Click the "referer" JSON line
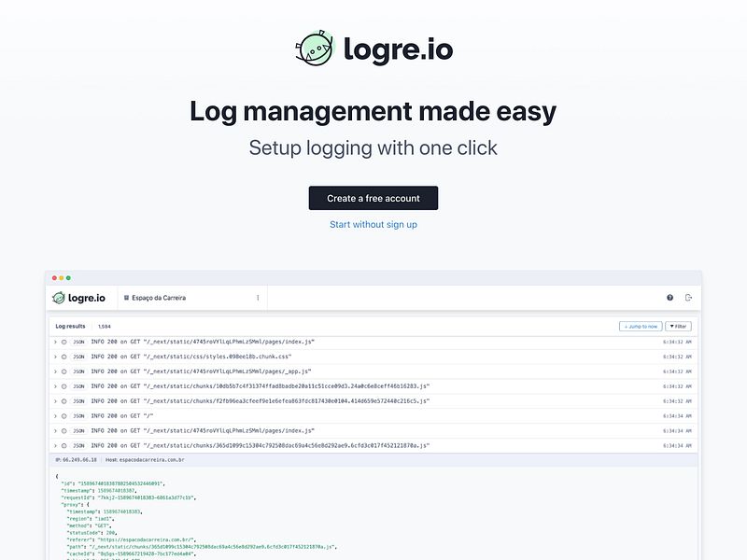Screen dimensions: 747x560 pos(131,540)
